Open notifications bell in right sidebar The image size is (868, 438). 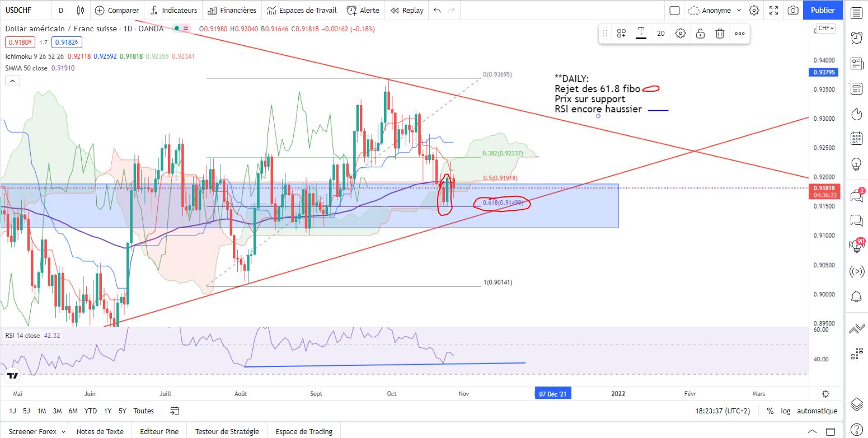[856, 296]
